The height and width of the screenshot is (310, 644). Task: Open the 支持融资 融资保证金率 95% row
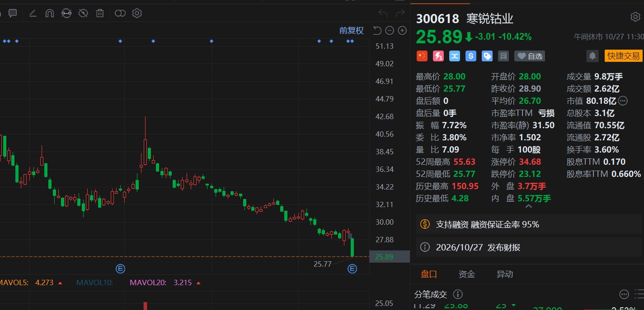coord(529,224)
